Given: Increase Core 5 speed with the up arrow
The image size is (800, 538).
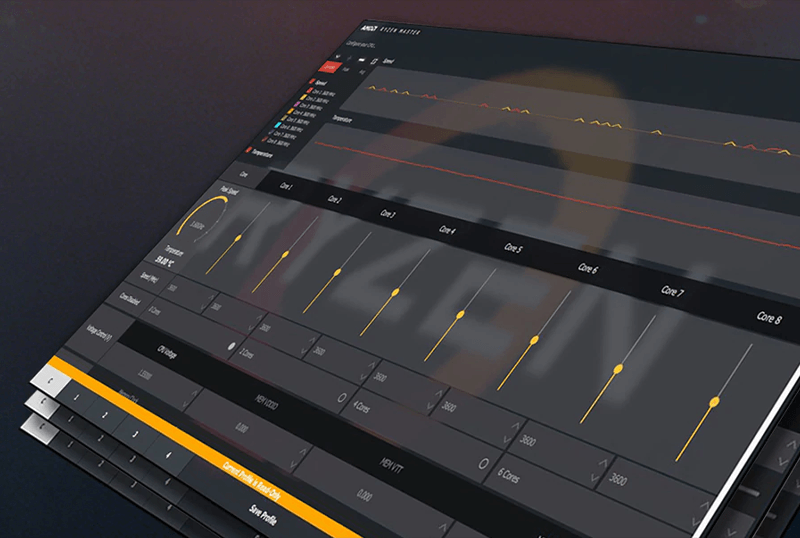Looking at the screenshot, I should [x=439, y=393].
